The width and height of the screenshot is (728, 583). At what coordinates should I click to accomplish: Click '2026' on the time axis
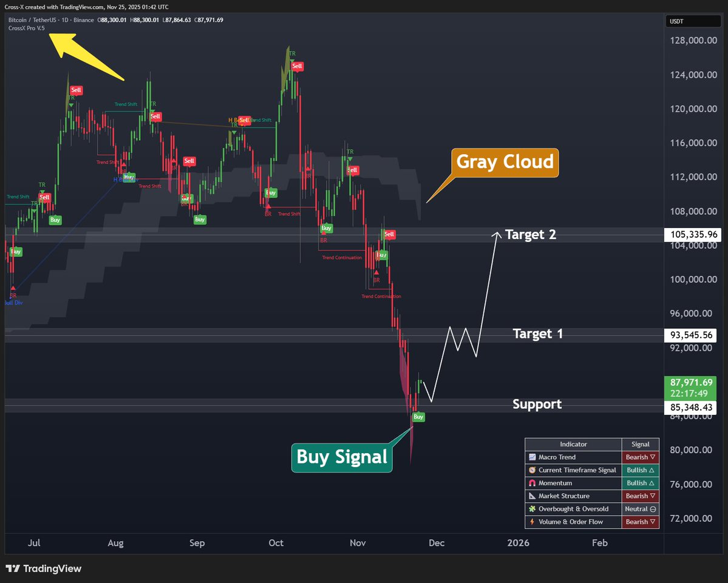518,543
